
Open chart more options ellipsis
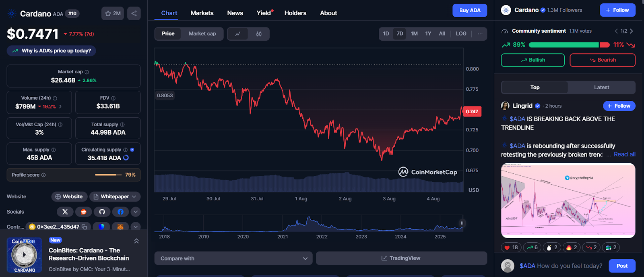click(480, 34)
